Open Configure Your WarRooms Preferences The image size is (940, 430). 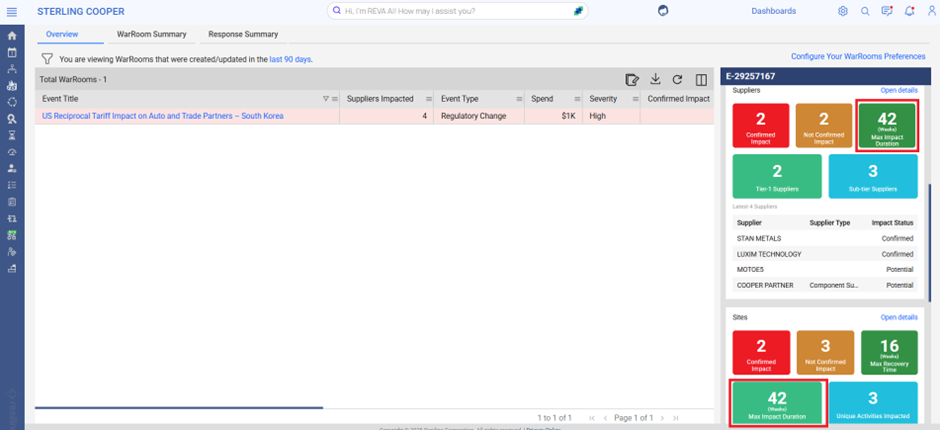click(x=858, y=56)
